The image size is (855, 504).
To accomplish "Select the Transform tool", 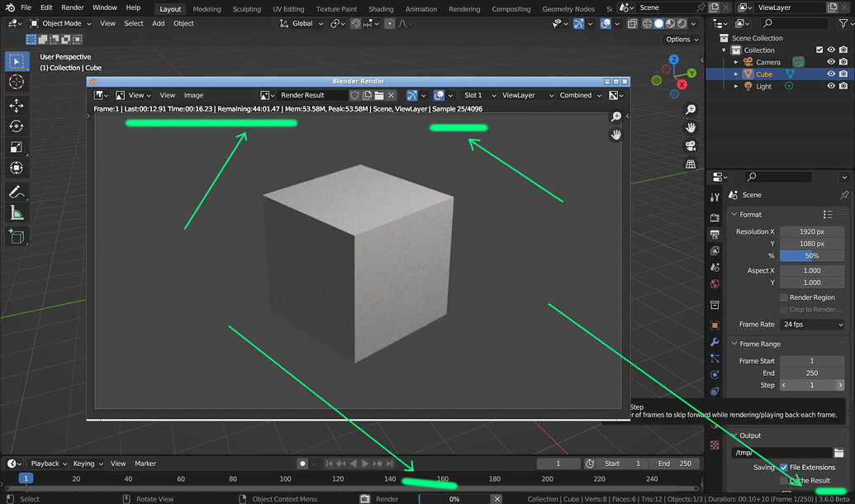I will (17, 168).
